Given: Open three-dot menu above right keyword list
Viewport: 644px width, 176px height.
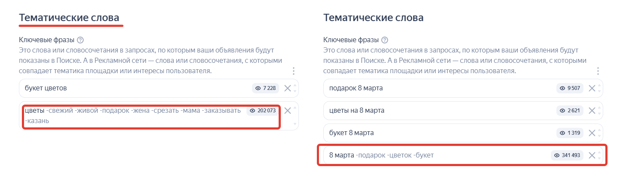Looking at the screenshot, I should coord(598,71).
